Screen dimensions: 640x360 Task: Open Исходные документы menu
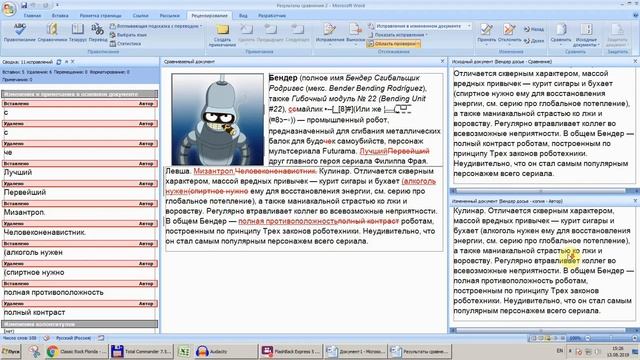coord(586,34)
